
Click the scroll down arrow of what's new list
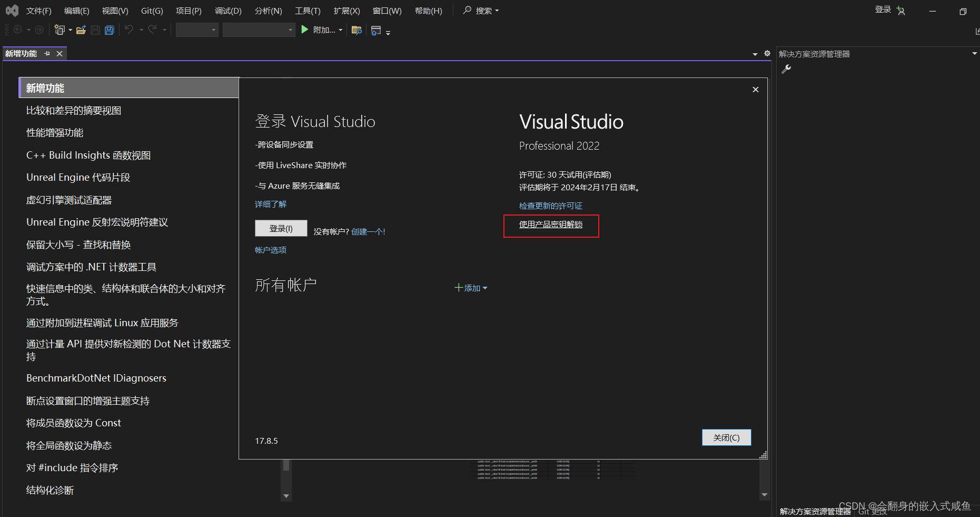coord(286,496)
